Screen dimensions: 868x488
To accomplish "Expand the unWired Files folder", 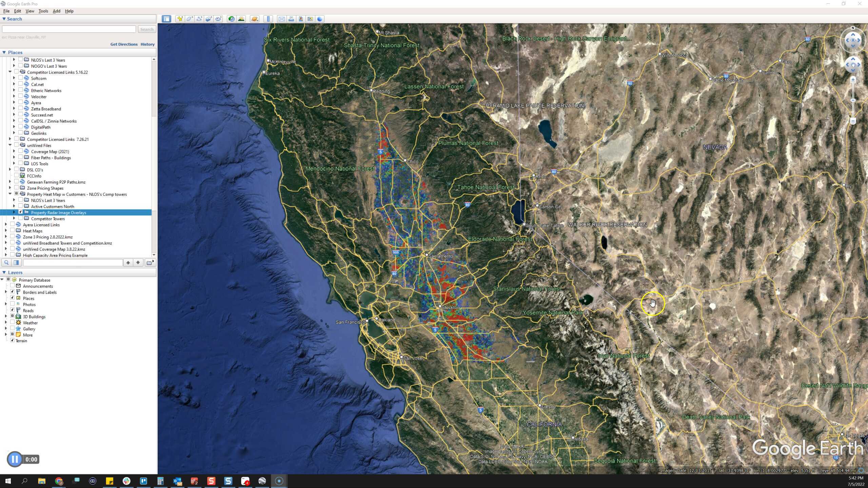I will point(10,145).
